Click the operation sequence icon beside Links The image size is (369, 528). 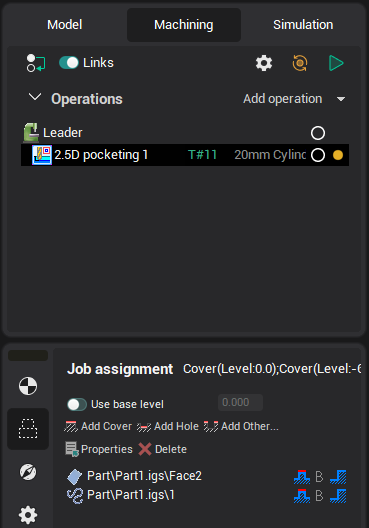36,63
